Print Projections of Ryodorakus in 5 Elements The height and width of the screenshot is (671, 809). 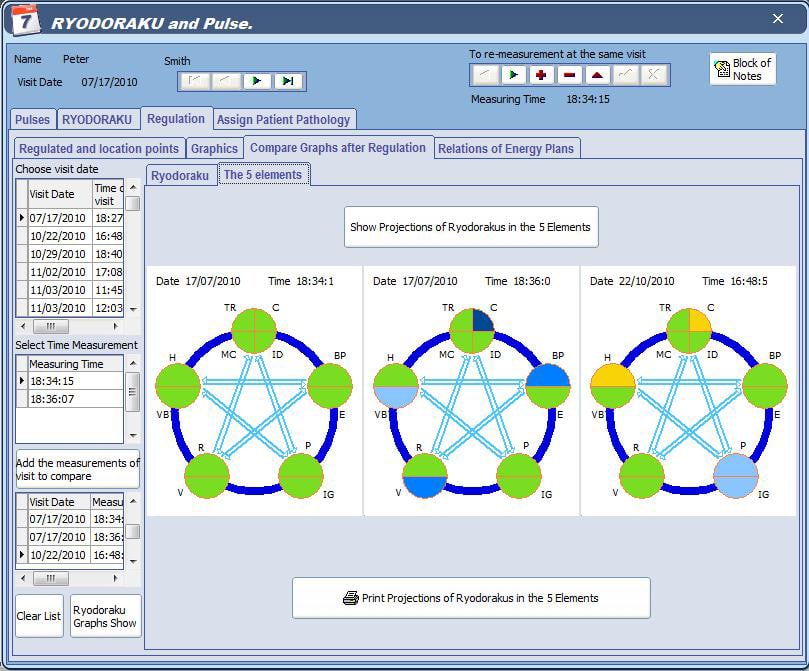(x=471, y=598)
